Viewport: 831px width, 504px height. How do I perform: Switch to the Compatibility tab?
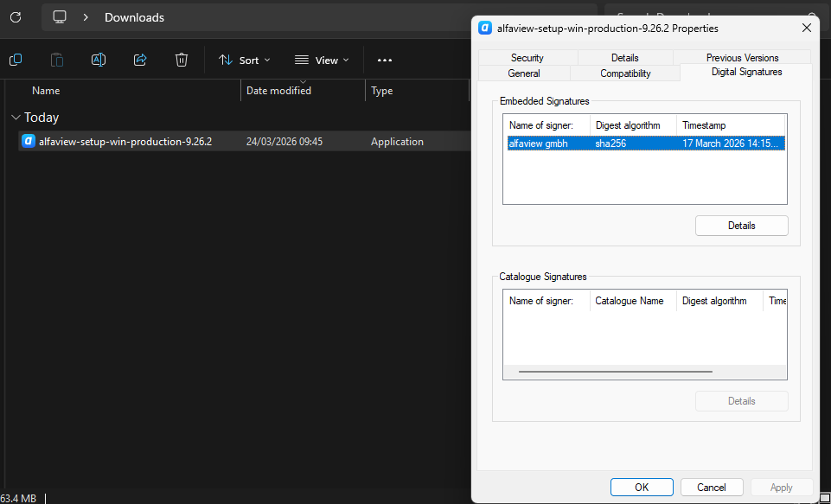tap(625, 73)
